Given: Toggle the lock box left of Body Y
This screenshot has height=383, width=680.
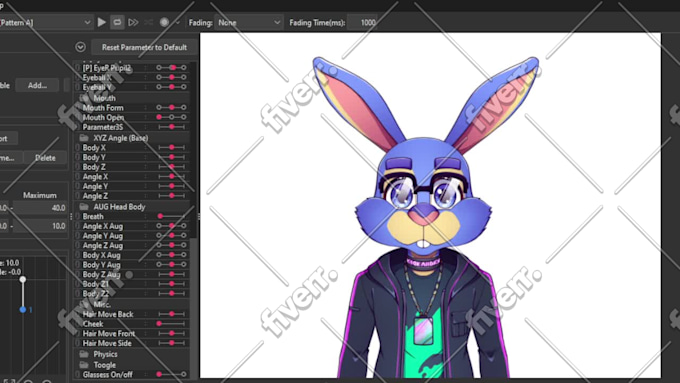Looking at the screenshot, I should coord(78,157).
